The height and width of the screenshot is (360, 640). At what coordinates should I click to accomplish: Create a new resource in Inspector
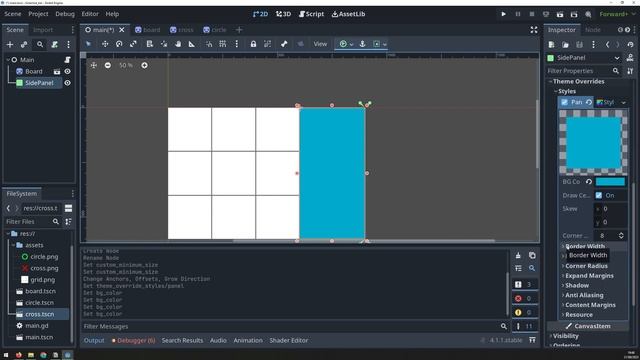(551, 44)
